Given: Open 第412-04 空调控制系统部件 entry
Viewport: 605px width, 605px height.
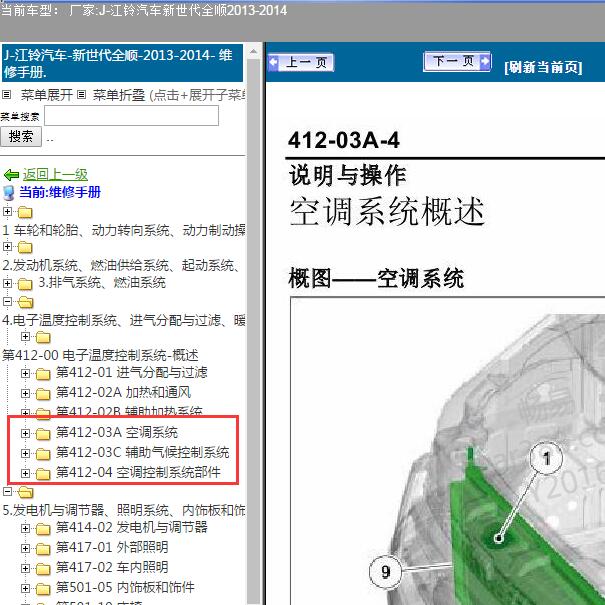Looking at the screenshot, I should (138, 472).
